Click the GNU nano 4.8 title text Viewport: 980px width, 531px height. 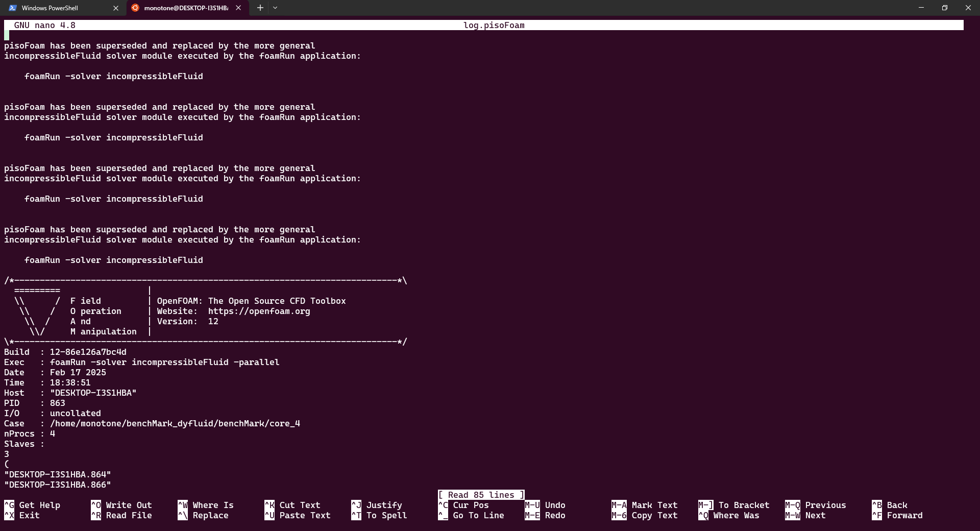pos(45,25)
